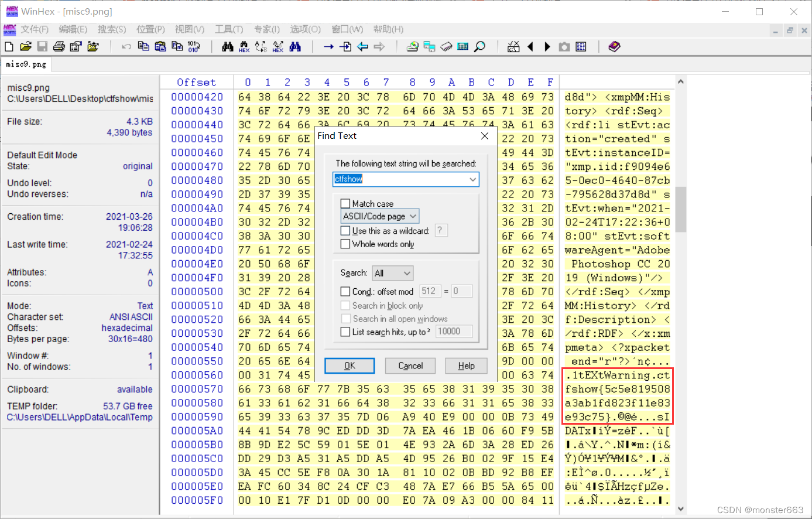
Task: Open the 编辑(E) menu
Action: [73, 29]
